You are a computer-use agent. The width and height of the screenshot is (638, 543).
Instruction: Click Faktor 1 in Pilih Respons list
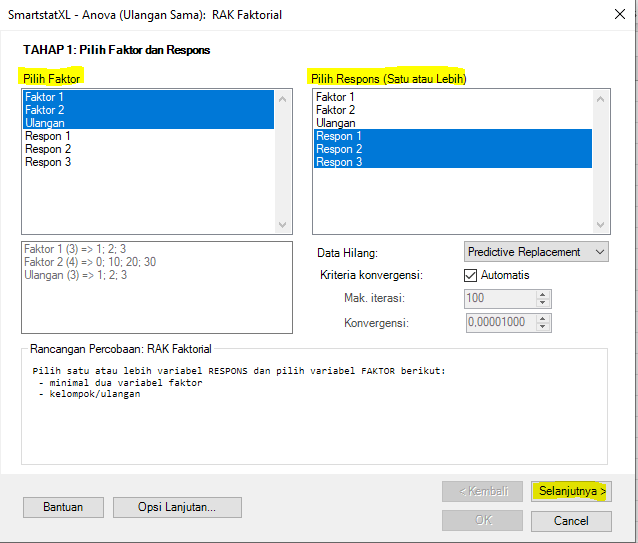(x=336, y=97)
